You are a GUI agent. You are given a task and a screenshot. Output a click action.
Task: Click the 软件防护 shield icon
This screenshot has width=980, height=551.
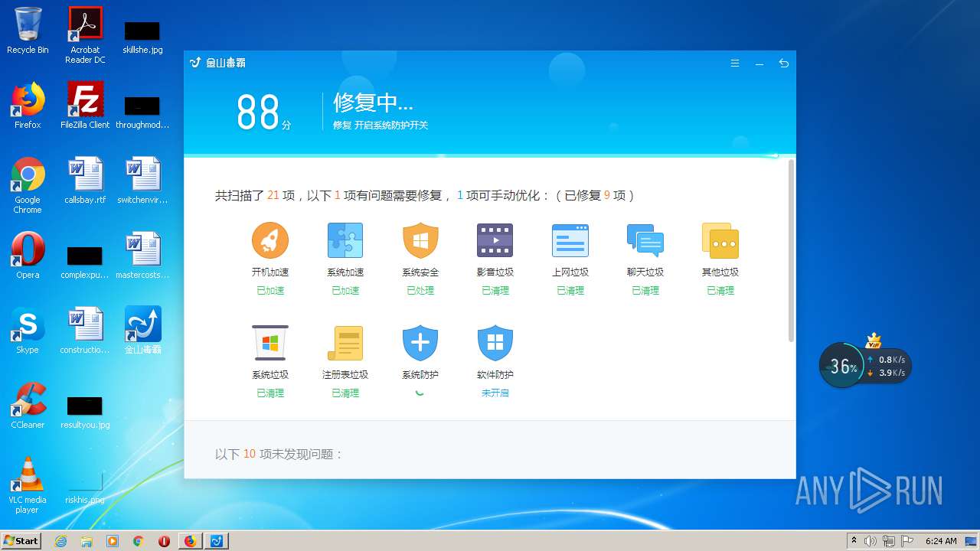[495, 343]
